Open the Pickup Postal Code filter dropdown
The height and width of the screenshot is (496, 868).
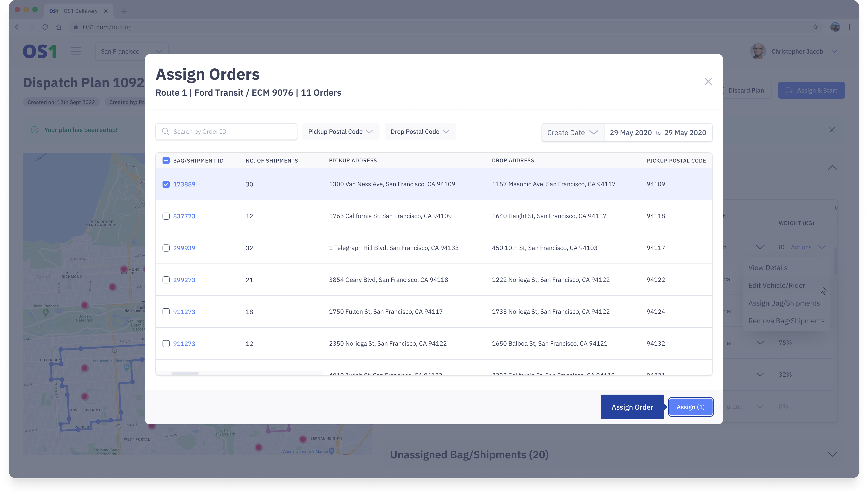(340, 132)
